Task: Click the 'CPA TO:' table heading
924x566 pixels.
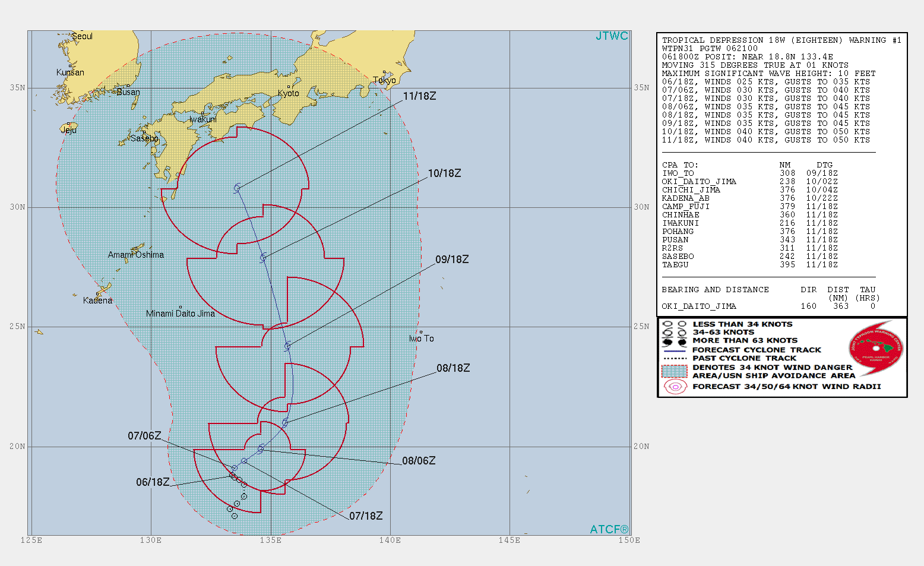Action: click(x=680, y=165)
